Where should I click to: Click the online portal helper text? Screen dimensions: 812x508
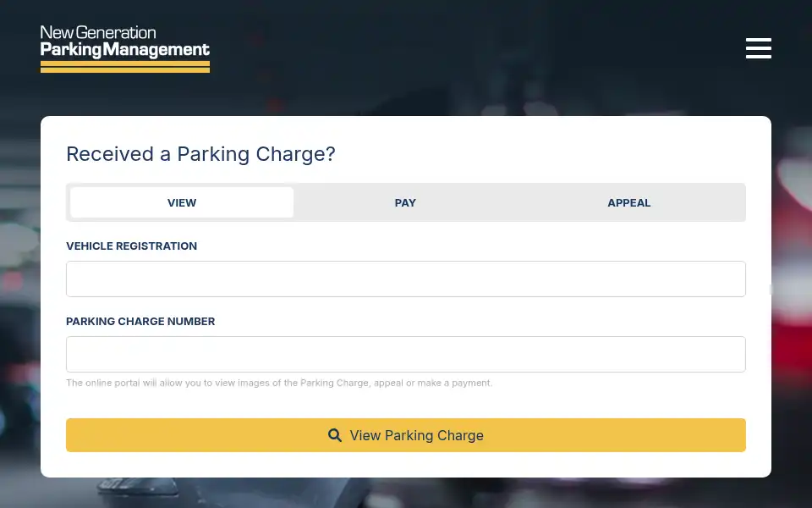point(280,383)
